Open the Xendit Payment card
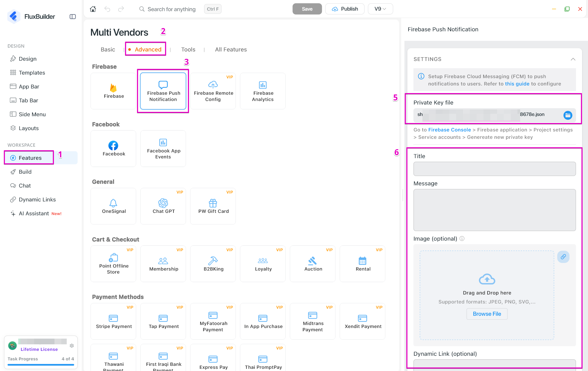Viewport: 588px width, 371px height. pyautogui.click(x=362, y=321)
